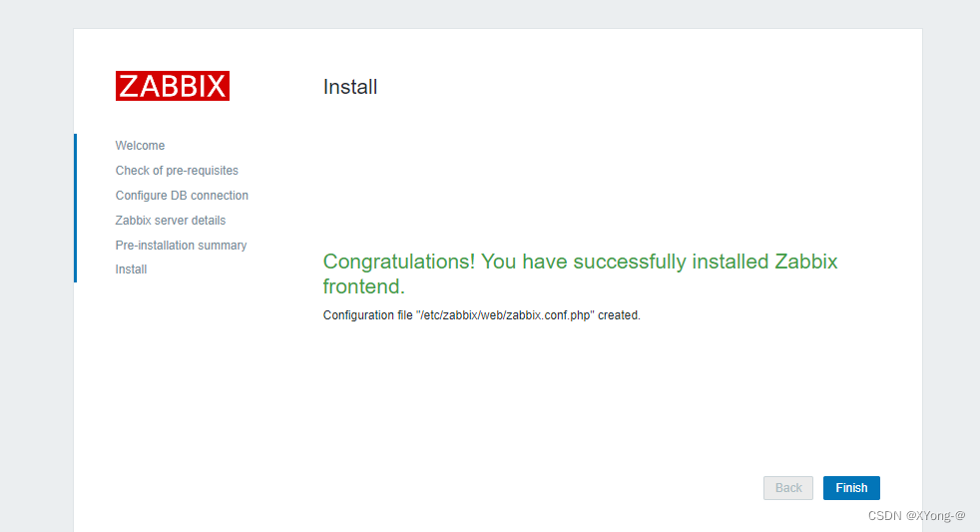This screenshot has height=532, width=980.
Task: Click the Finish button
Action: pos(851,488)
